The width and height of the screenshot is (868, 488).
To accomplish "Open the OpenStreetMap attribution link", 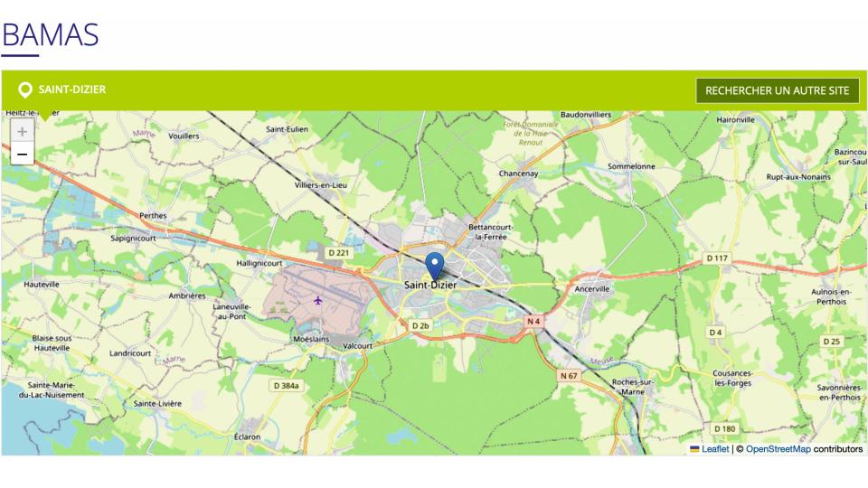I will (778, 449).
